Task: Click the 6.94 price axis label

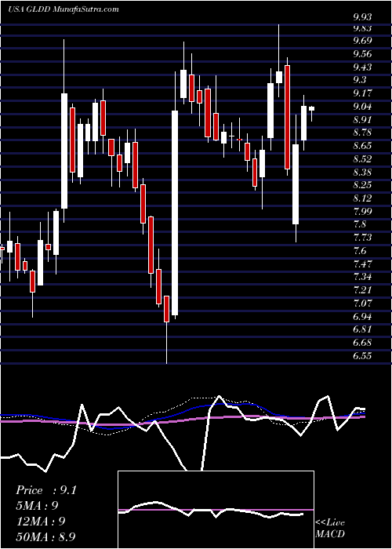Action: [x=362, y=316]
